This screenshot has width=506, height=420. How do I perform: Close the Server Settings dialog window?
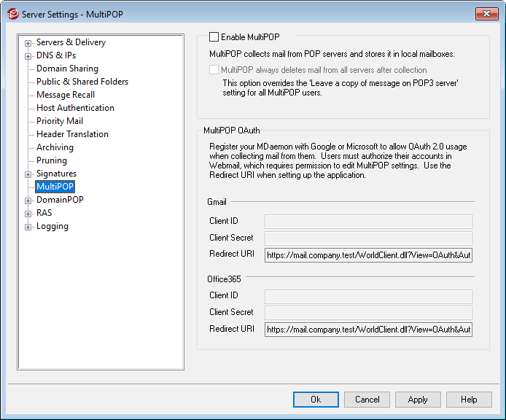486,14
